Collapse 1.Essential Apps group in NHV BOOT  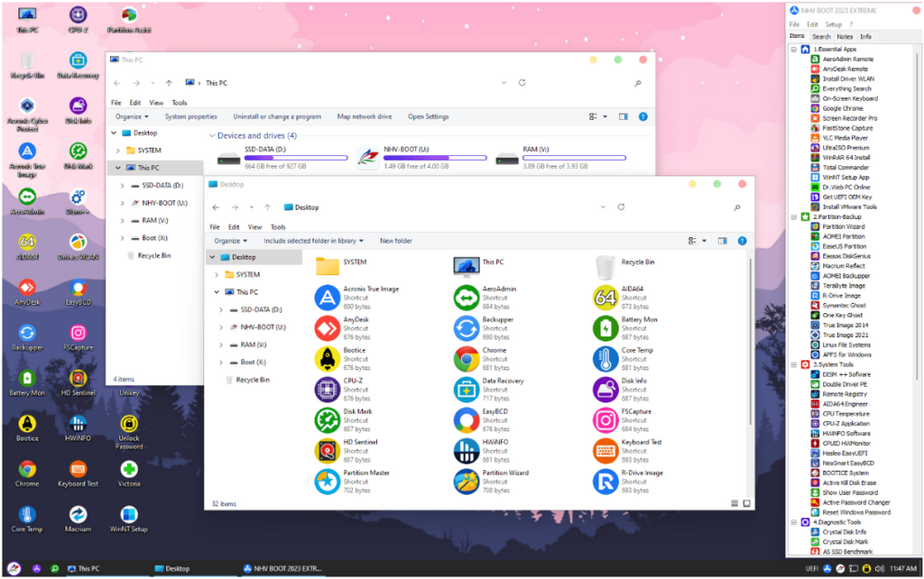point(794,50)
